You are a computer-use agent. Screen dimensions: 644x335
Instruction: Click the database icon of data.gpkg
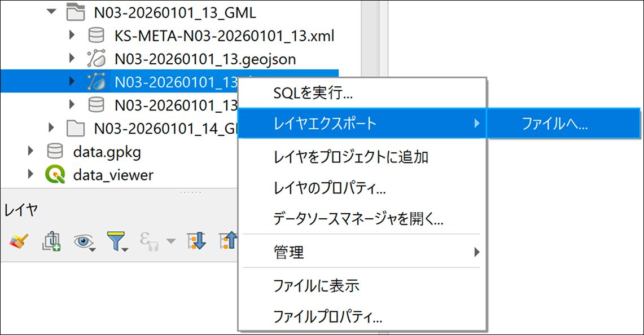pos(55,152)
